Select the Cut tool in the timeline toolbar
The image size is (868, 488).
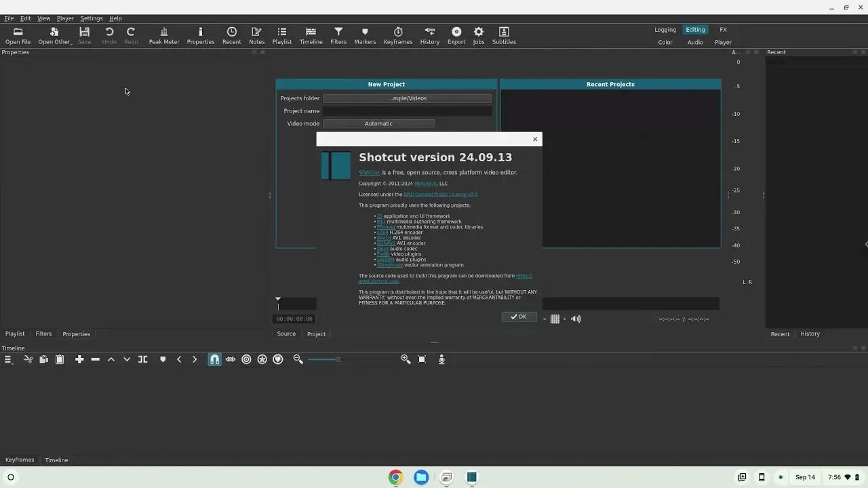coord(28,359)
